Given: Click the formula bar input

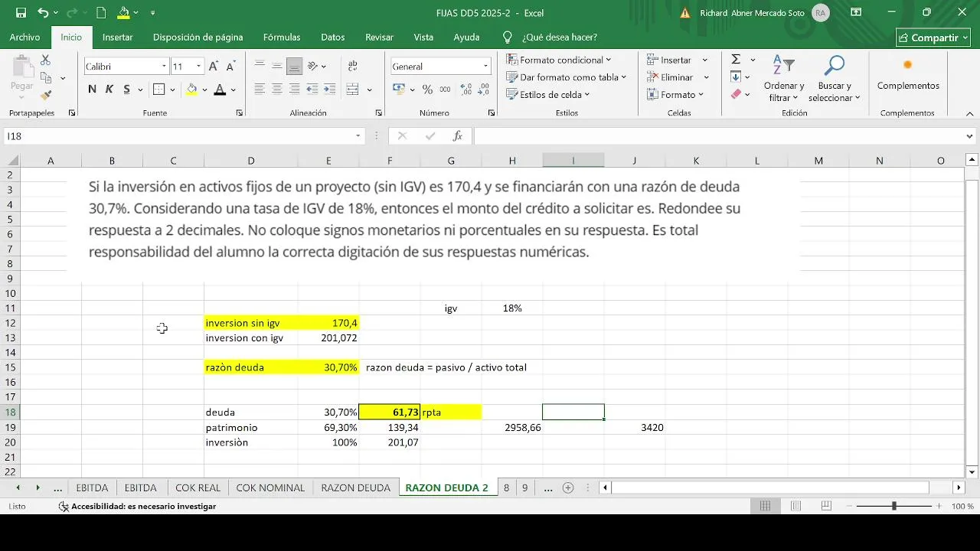Looking at the screenshot, I should click(718, 136).
